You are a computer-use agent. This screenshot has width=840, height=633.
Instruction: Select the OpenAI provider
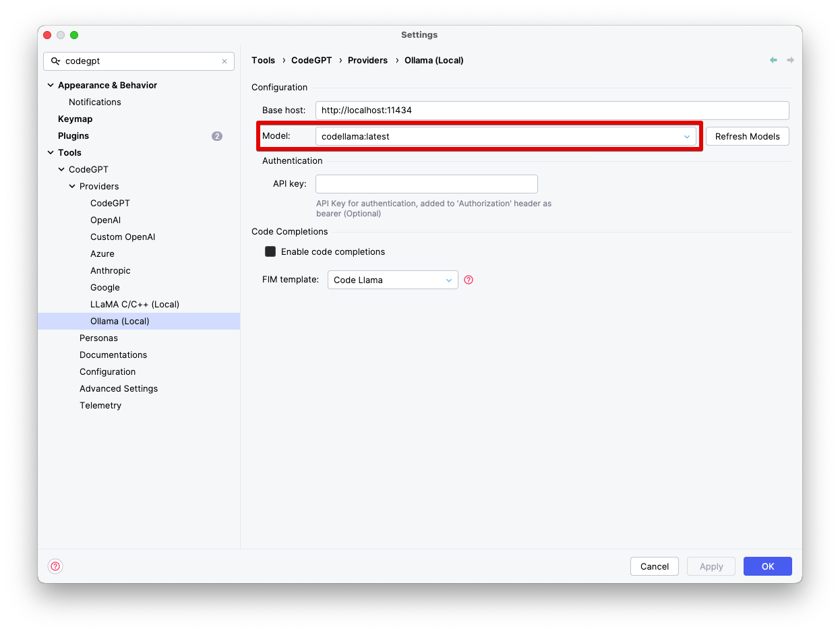click(x=105, y=220)
